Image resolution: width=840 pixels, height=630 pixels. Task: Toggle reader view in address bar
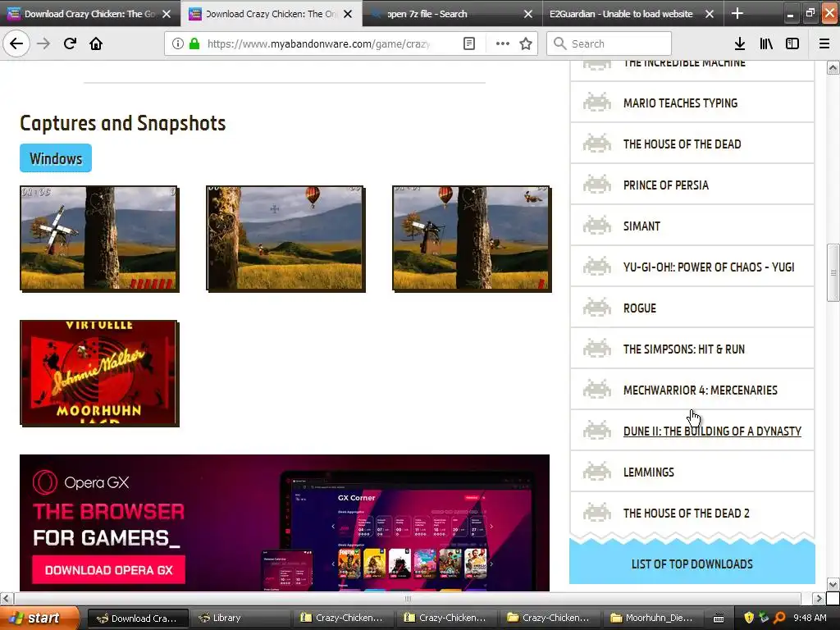468,43
